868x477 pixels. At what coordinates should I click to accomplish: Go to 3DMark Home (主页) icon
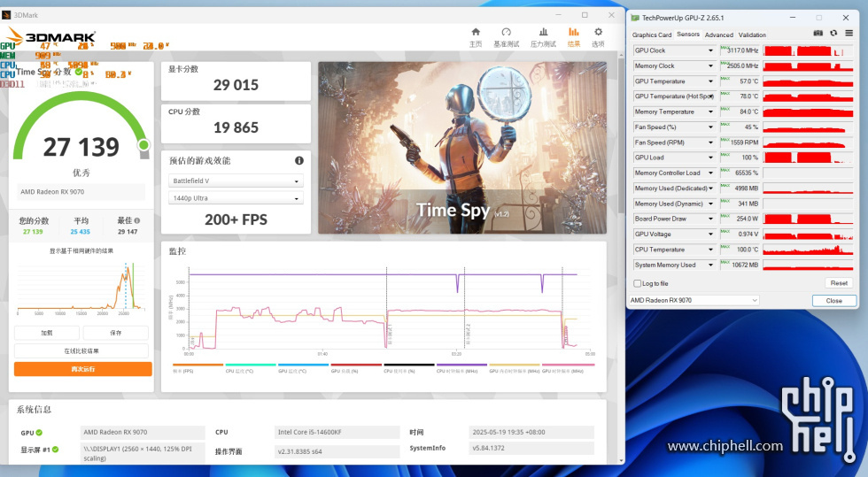476,32
